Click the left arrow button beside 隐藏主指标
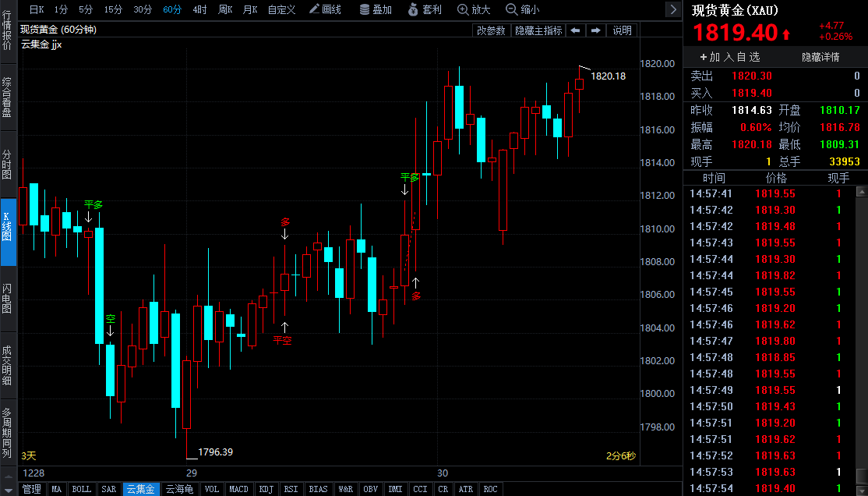 coord(575,30)
